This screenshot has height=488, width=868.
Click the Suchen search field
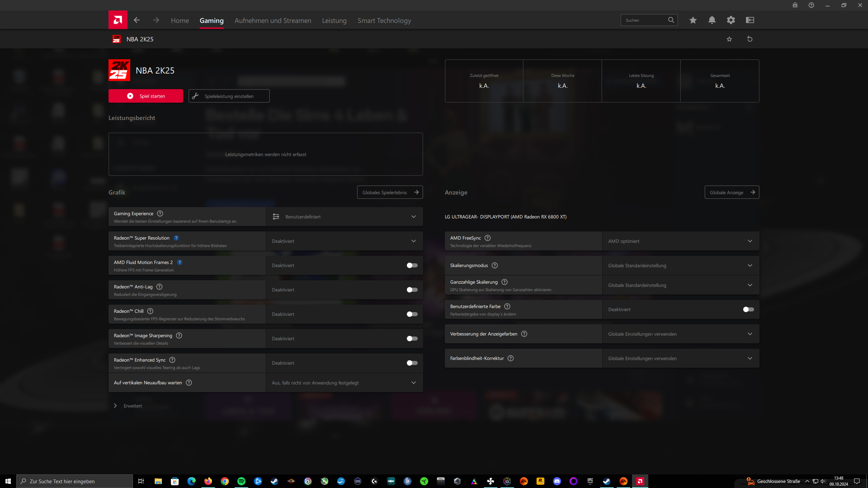click(644, 20)
